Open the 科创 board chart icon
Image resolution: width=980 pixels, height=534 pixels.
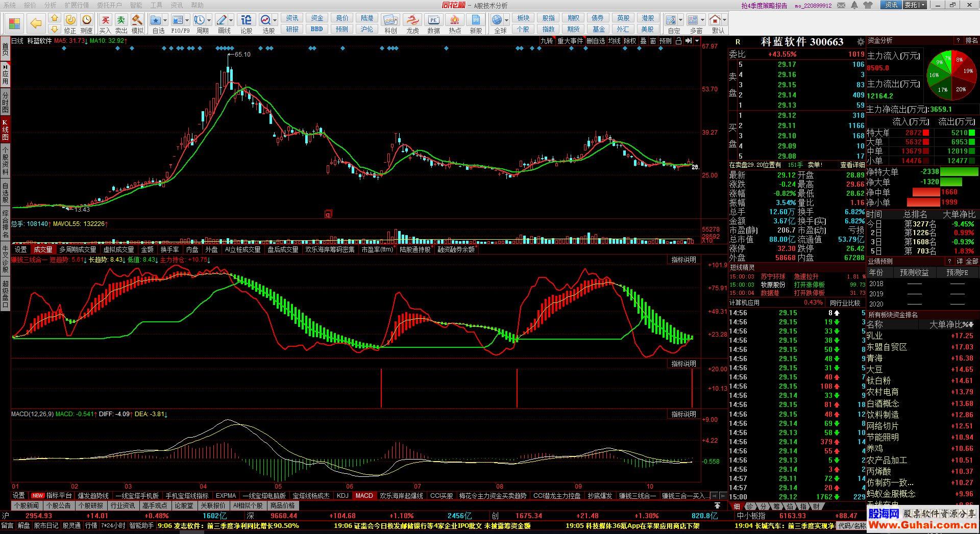[x=390, y=20]
